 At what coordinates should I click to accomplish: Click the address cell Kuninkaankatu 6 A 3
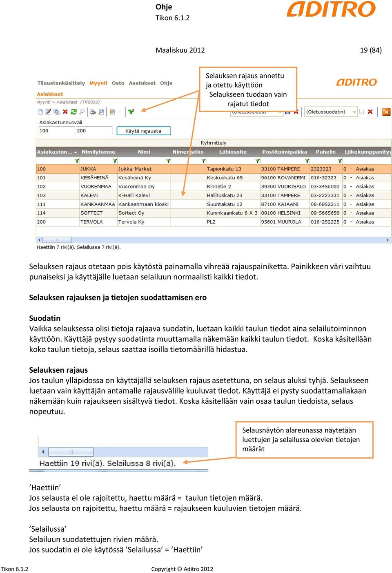coord(232,213)
